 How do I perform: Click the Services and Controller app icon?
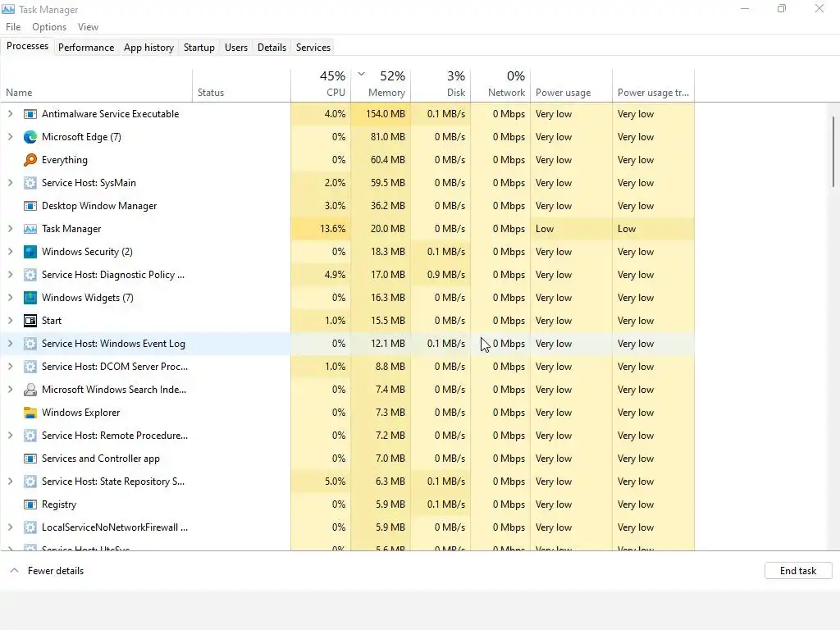coord(30,459)
